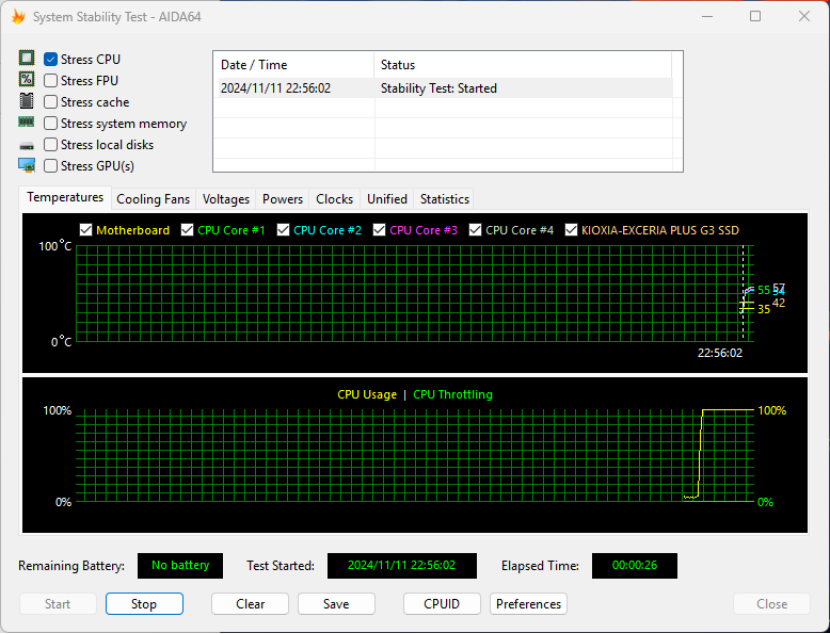The height and width of the screenshot is (634, 830).
Task: Minimize the System Stability Test window
Action: pos(707,16)
